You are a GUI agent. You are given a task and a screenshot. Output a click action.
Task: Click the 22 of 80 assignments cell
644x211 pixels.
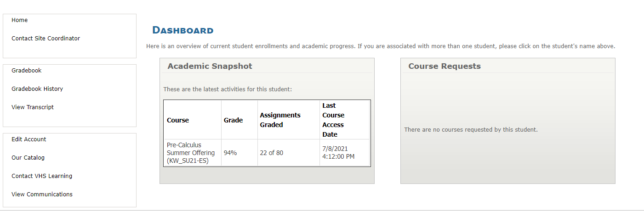click(272, 153)
